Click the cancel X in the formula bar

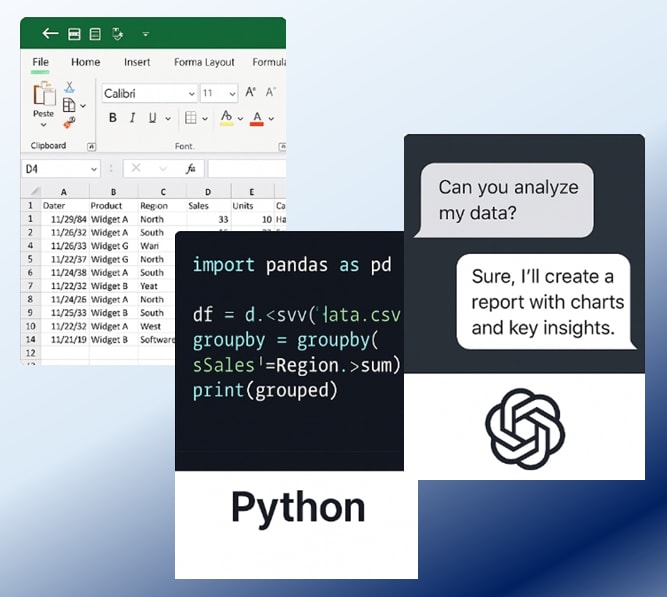(x=136, y=168)
